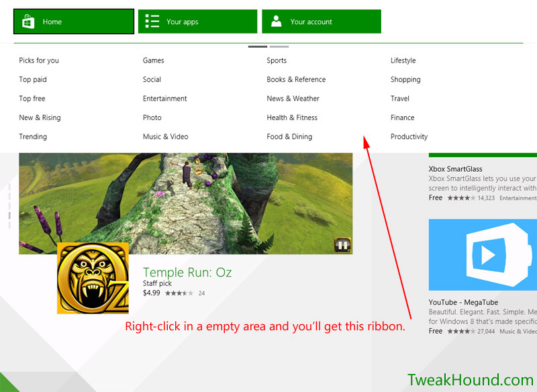The image size is (537, 392).
Task: Browse the Productivity category
Action: coord(409,137)
